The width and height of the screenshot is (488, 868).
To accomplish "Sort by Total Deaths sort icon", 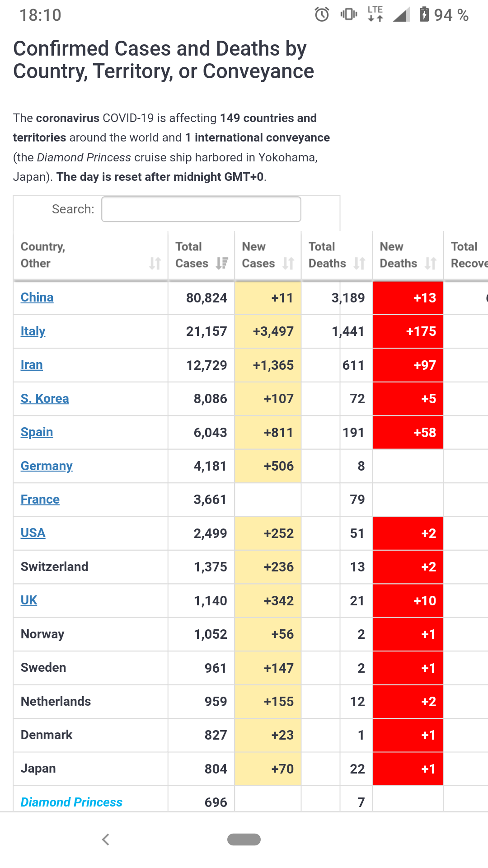I will [360, 263].
